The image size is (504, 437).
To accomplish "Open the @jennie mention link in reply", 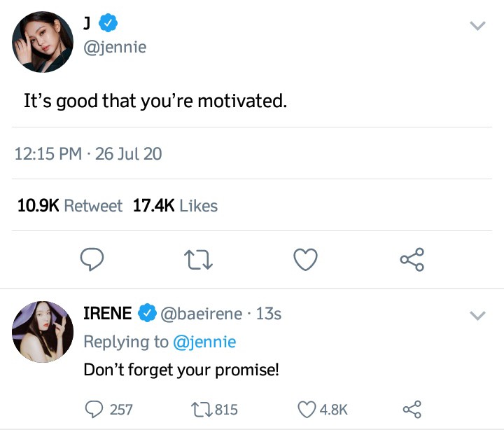I will point(204,342).
